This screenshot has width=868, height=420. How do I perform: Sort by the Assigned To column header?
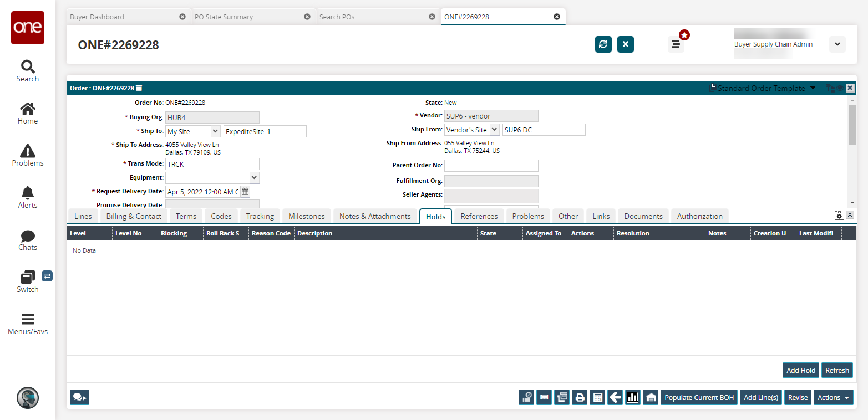tap(545, 233)
